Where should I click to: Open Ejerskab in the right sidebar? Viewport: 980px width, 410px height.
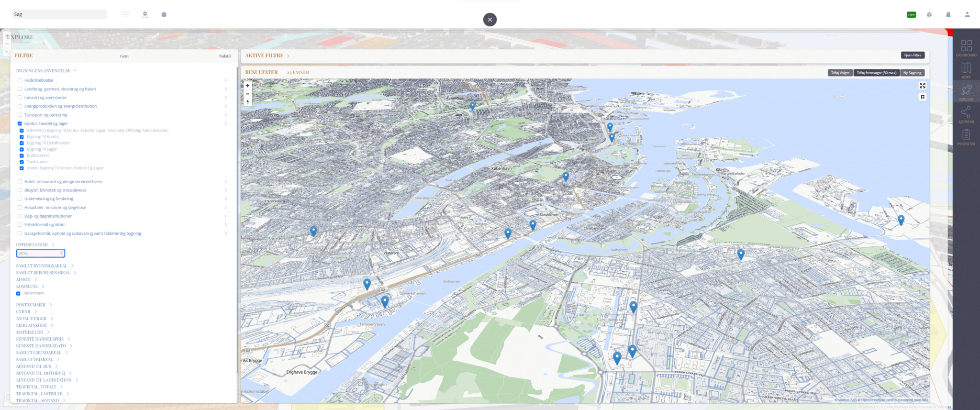coord(966,115)
